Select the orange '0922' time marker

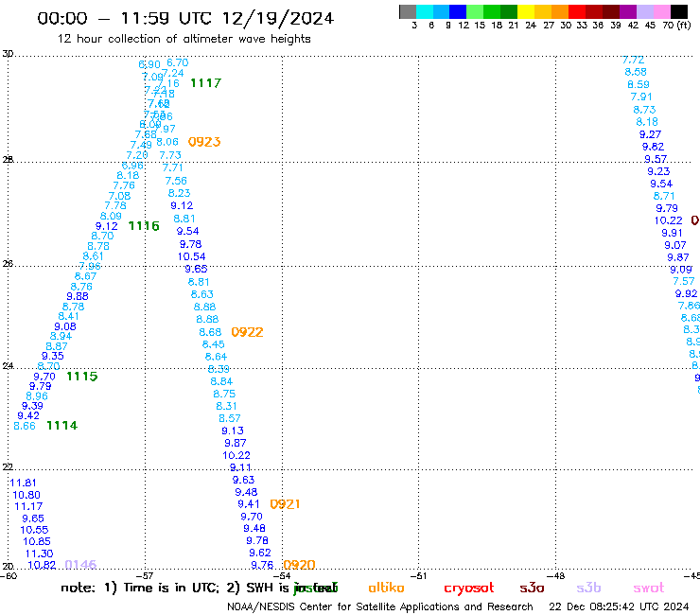click(x=247, y=332)
